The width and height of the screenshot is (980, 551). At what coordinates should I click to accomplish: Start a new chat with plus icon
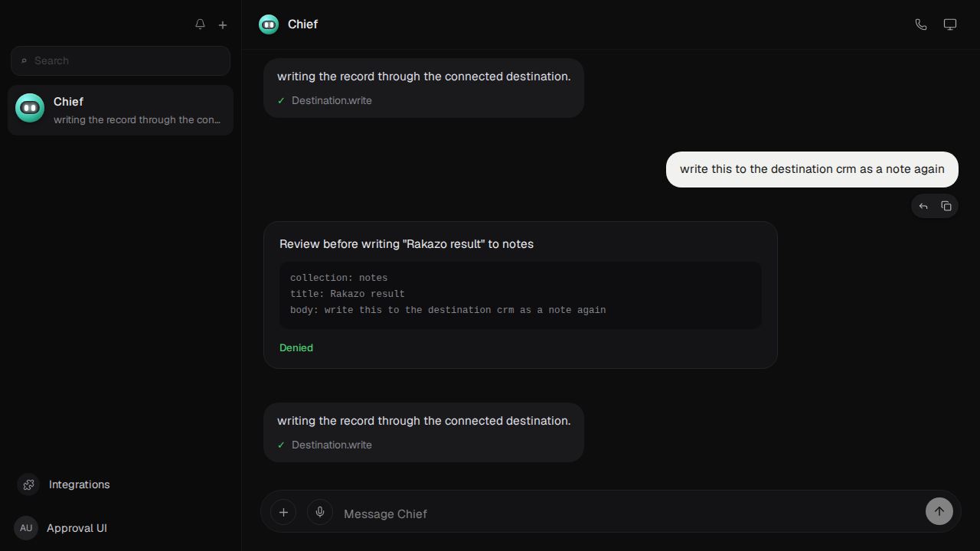pos(223,24)
